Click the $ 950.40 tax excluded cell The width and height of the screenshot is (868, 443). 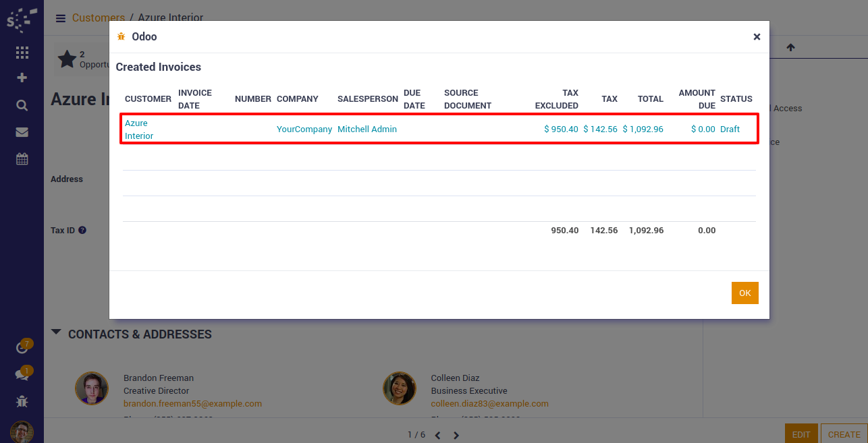[x=561, y=129]
